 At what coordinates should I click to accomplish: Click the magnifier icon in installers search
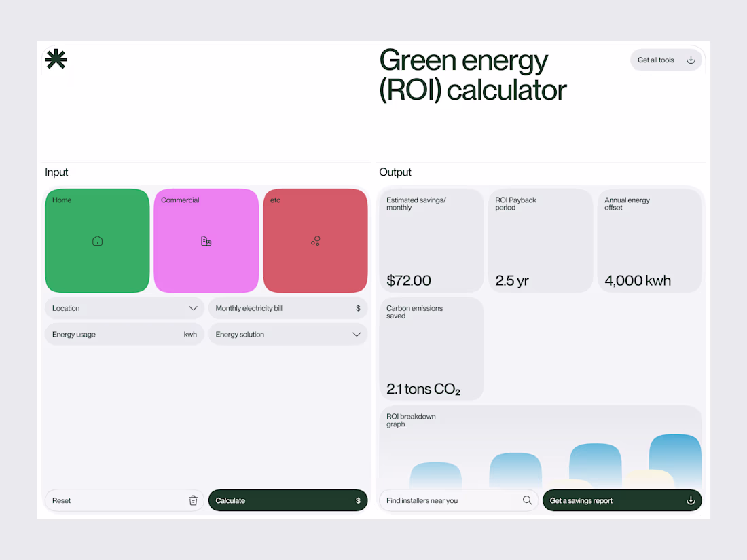coord(527,500)
